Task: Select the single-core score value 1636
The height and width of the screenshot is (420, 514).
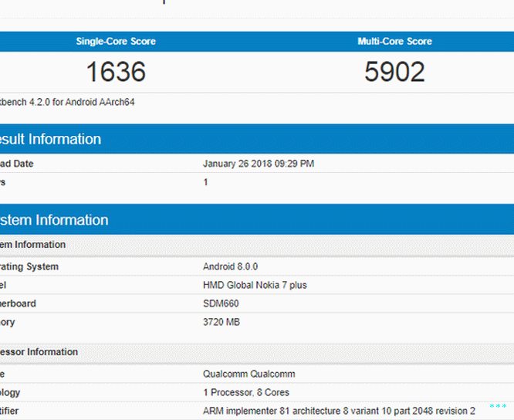Action: (x=116, y=72)
